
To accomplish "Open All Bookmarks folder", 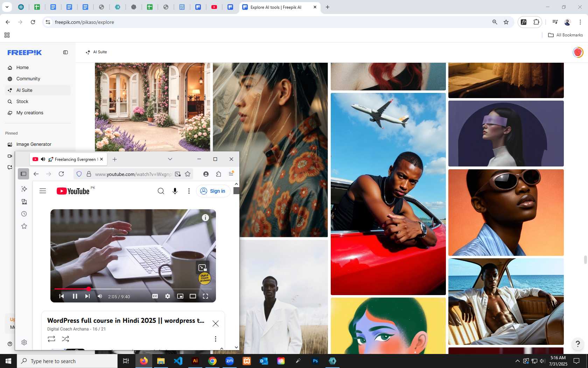I will click(565, 35).
